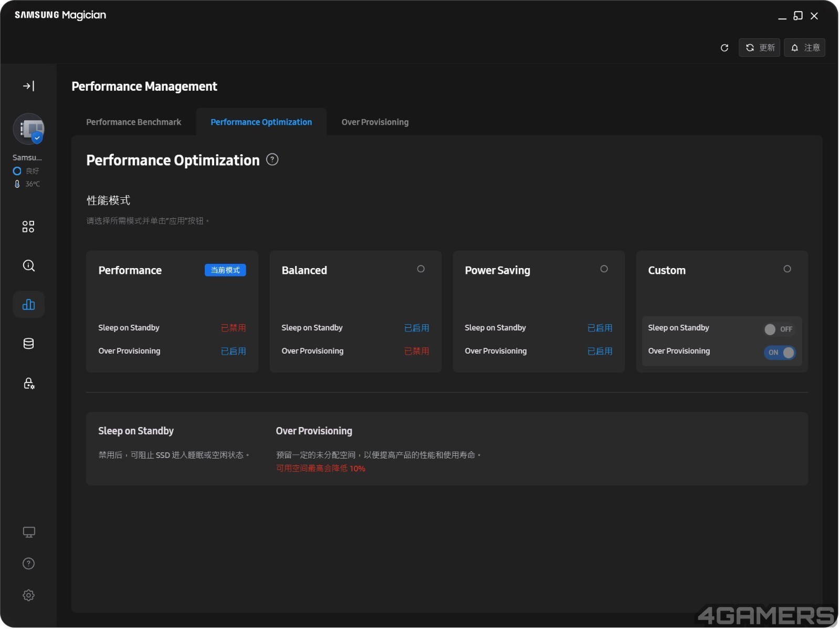Turn off Over Provisioning switch in Custom
The image size is (840, 629).
click(780, 353)
